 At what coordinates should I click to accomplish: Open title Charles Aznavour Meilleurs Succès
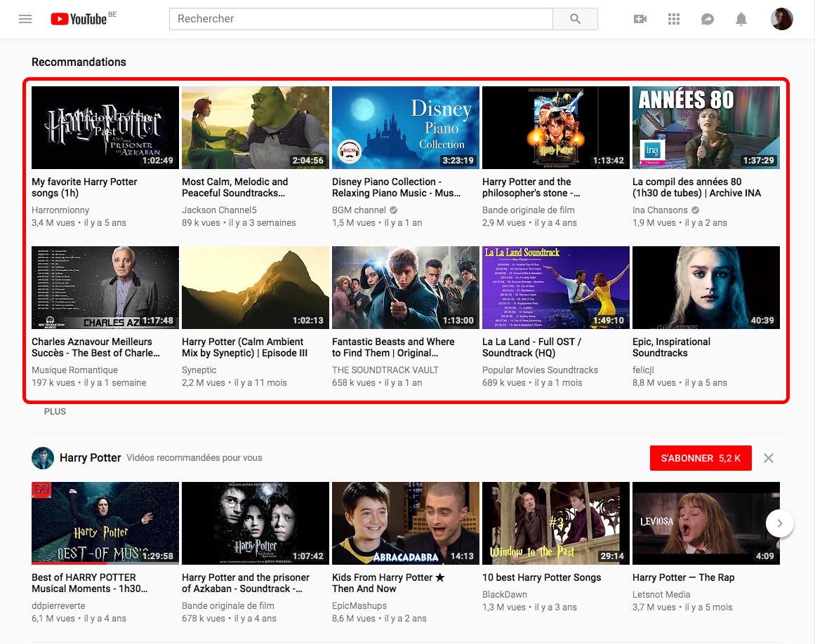[x=95, y=347]
